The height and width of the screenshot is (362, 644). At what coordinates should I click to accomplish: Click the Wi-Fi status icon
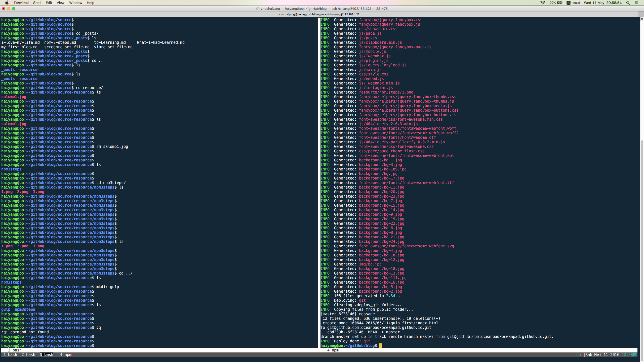click(x=543, y=3)
